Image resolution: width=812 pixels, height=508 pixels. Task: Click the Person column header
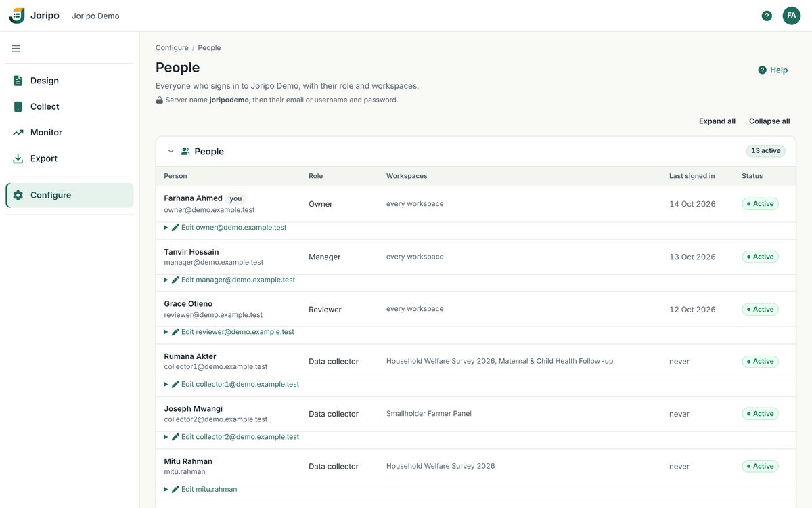tap(175, 176)
